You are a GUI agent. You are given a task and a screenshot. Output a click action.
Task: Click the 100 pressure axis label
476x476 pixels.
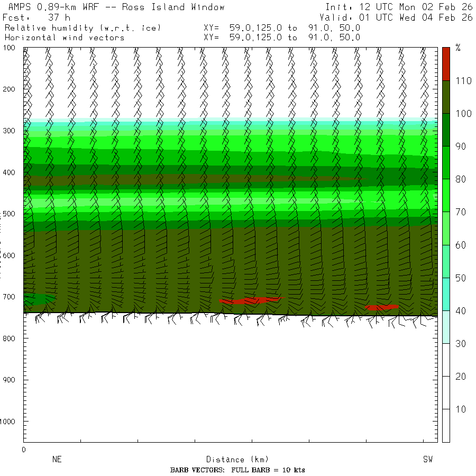point(9,48)
